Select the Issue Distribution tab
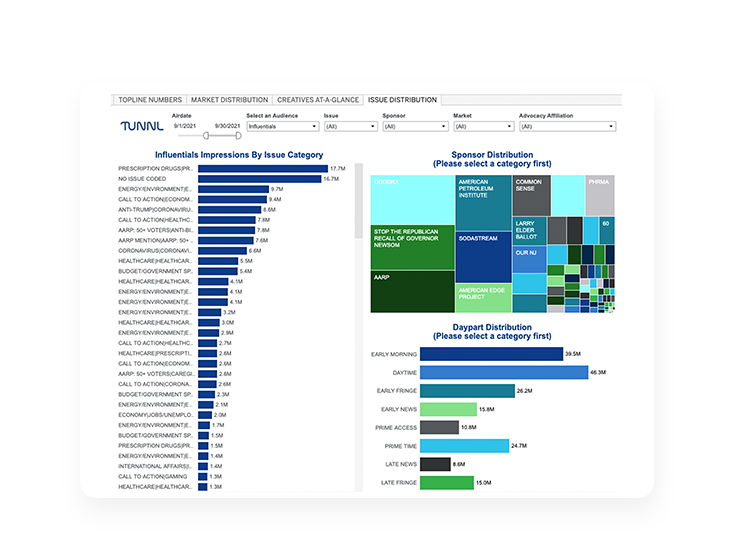Viewport: 733px width, 551px height. (402, 100)
